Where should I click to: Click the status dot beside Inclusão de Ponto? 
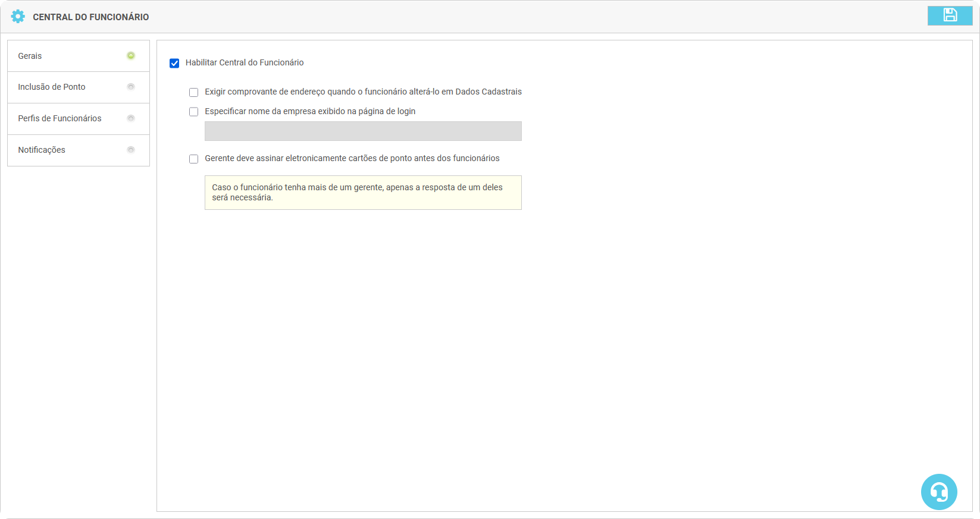click(x=131, y=87)
